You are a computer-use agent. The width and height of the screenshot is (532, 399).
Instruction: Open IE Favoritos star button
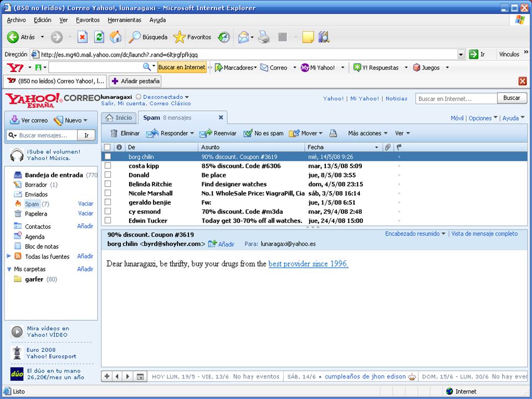(x=192, y=37)
